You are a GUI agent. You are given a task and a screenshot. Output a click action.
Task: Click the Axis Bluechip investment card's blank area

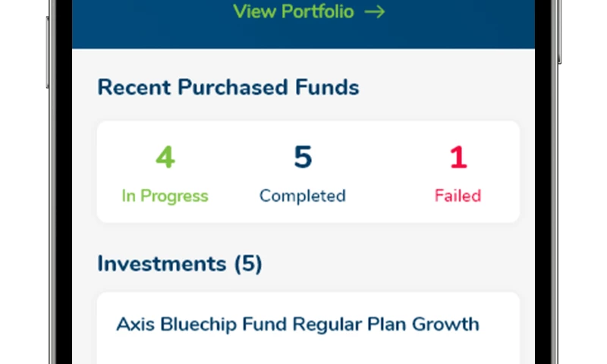(308, 350)
